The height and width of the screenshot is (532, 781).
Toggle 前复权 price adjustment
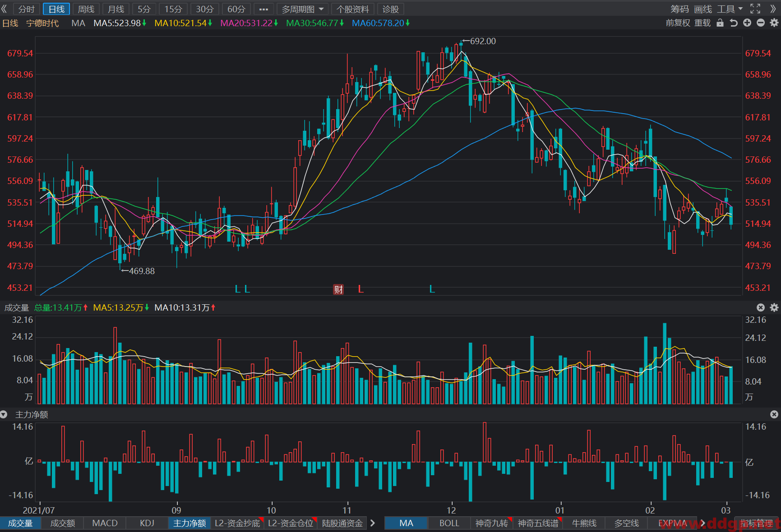pyautogui.click(x=678, y=23)
